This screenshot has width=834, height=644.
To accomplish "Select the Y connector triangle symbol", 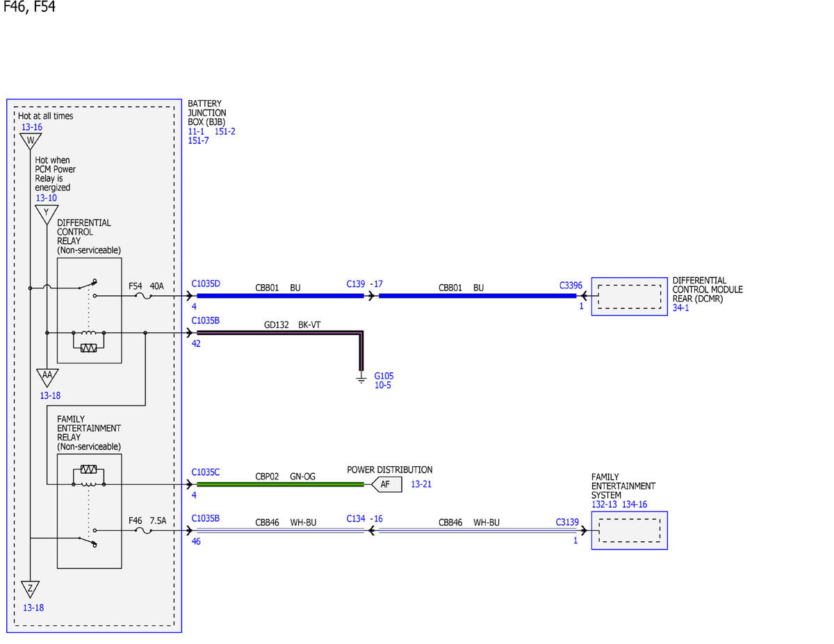I will tap(47, 214).
